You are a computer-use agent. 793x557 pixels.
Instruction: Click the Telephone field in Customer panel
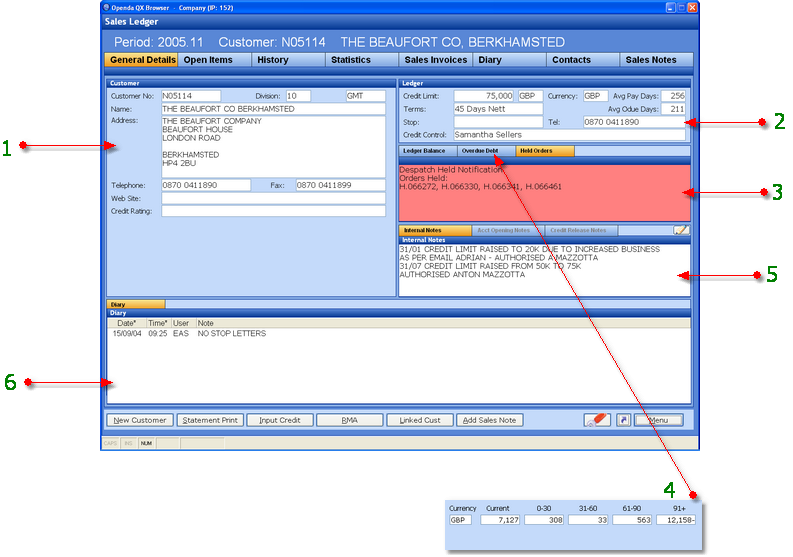coord(206,185)
